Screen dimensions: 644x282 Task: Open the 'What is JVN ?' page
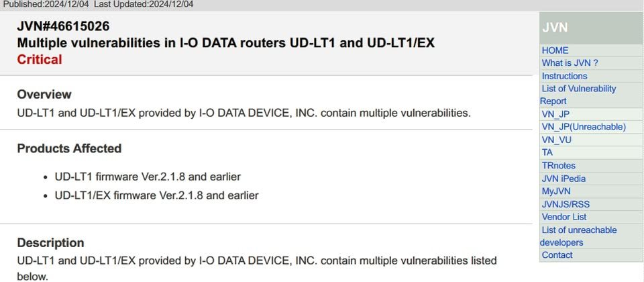point(570,63)
